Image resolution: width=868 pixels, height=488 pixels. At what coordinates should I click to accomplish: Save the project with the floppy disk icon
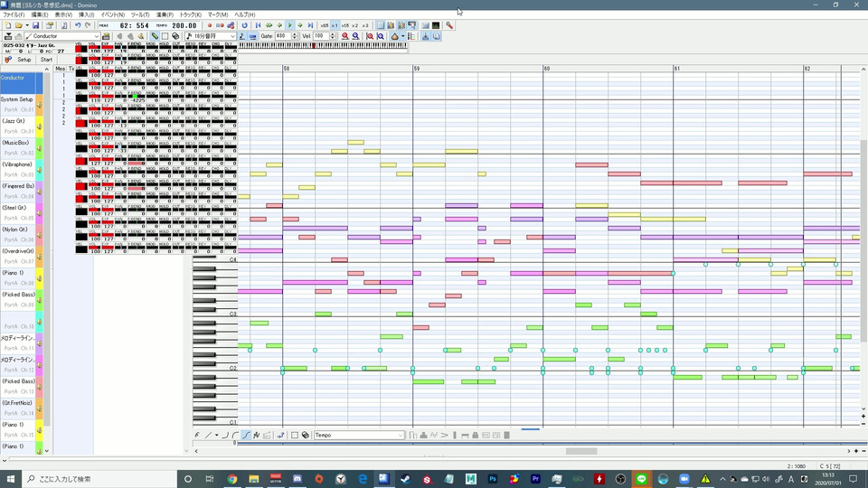(36, 25)
